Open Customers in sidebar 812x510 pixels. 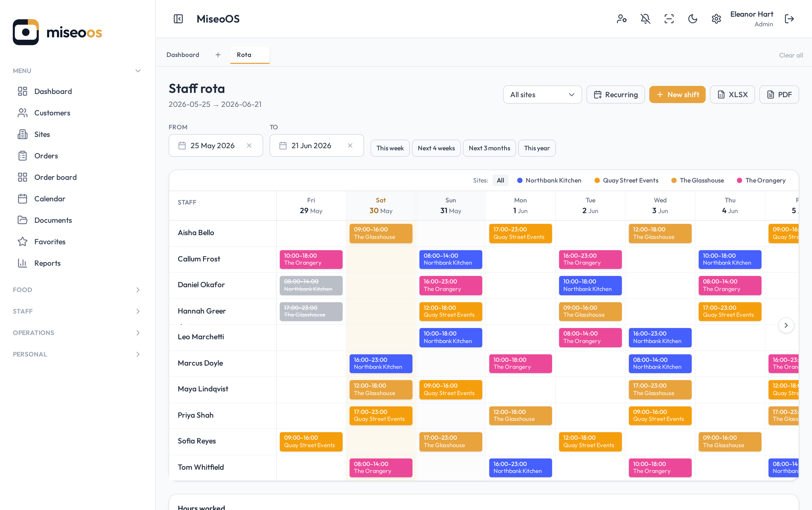(x=78, y=112)
